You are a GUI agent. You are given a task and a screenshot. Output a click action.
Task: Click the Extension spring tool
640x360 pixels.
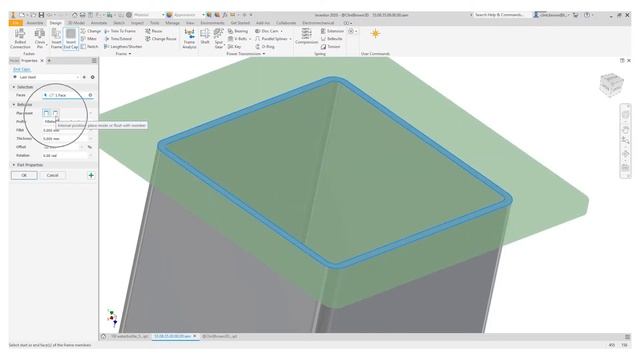(x=332, y=31)
